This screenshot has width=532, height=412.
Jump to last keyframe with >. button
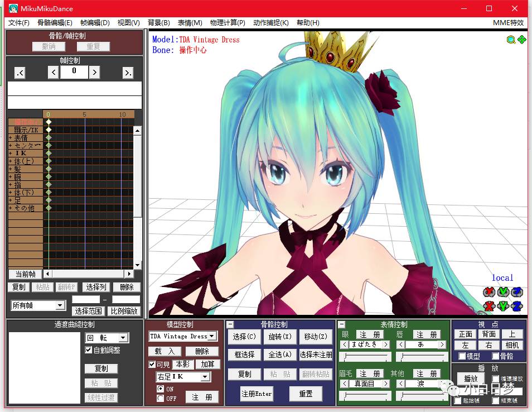point(128,73)
